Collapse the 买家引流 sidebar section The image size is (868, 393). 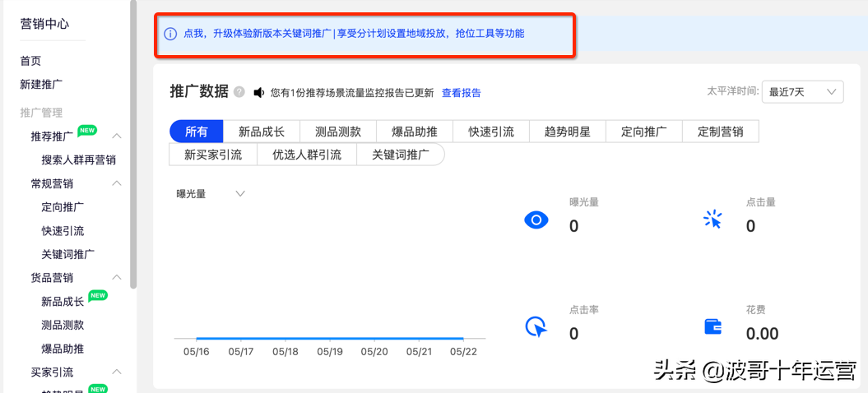coord(117,372)
